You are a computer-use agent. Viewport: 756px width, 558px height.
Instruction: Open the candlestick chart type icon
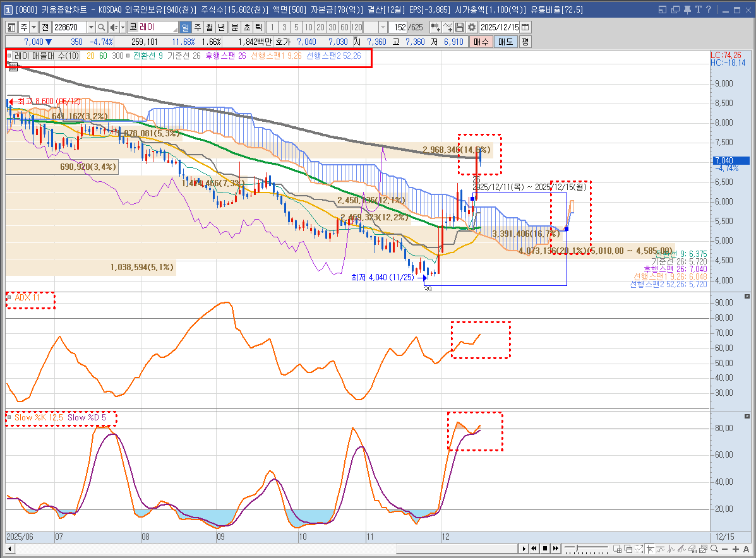[x=435, y=28]
